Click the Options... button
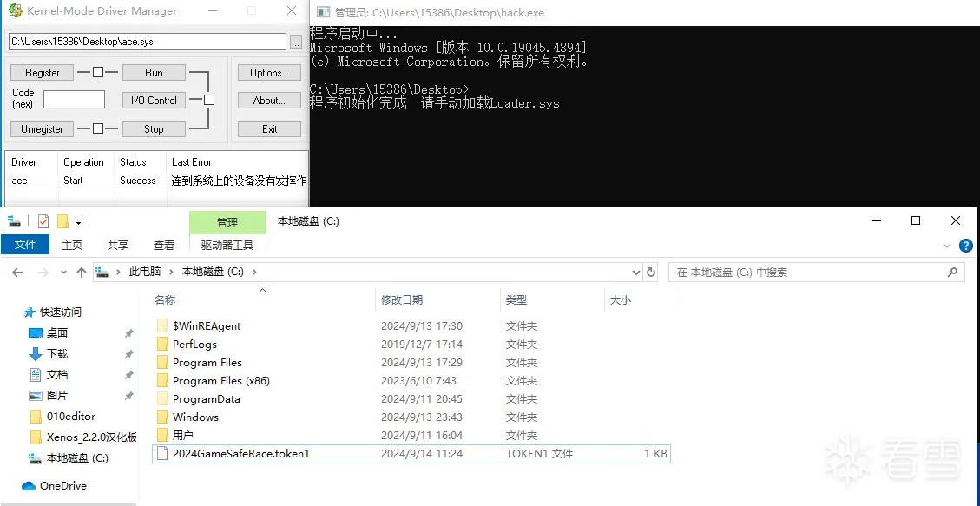 (269, 72)
